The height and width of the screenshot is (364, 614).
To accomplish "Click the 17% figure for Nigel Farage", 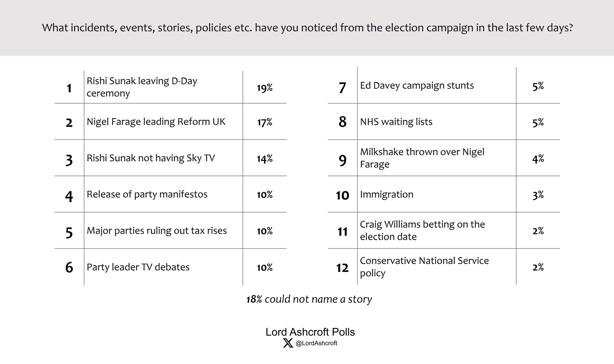I will (x=265, y=122).
